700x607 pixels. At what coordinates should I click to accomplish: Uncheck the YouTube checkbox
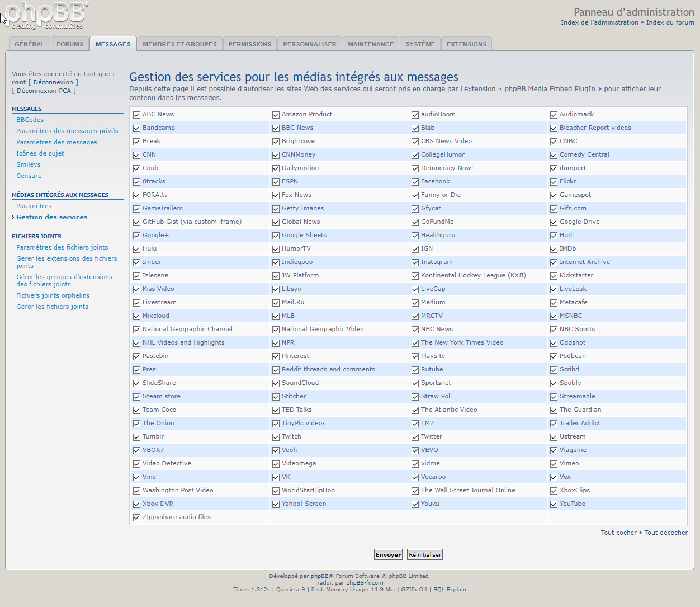point(554,504)
